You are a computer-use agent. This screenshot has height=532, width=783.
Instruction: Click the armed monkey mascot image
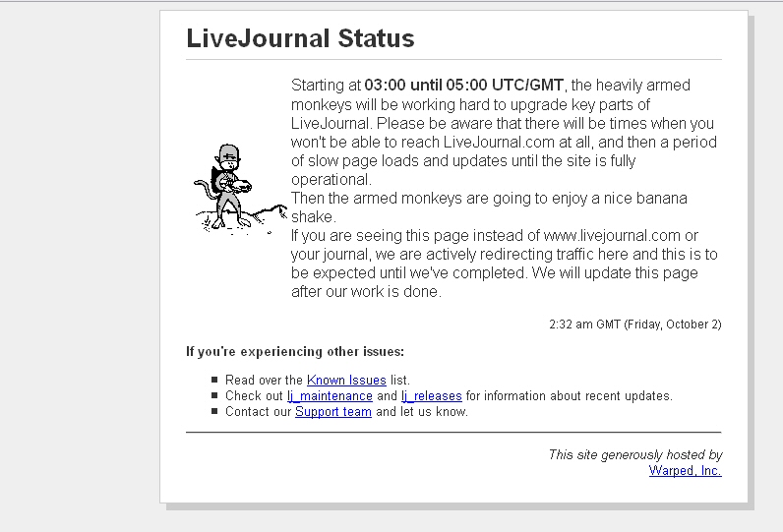tap(240, 189)
